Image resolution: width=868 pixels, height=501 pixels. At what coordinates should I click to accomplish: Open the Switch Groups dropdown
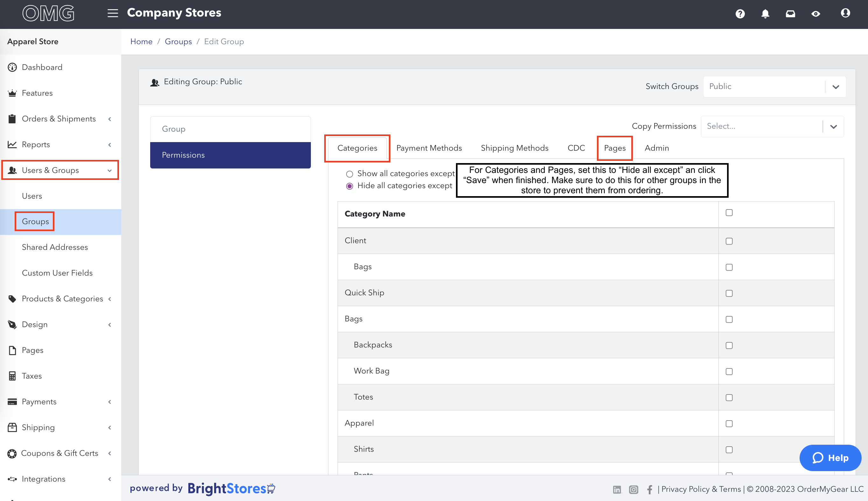(774, 86)
